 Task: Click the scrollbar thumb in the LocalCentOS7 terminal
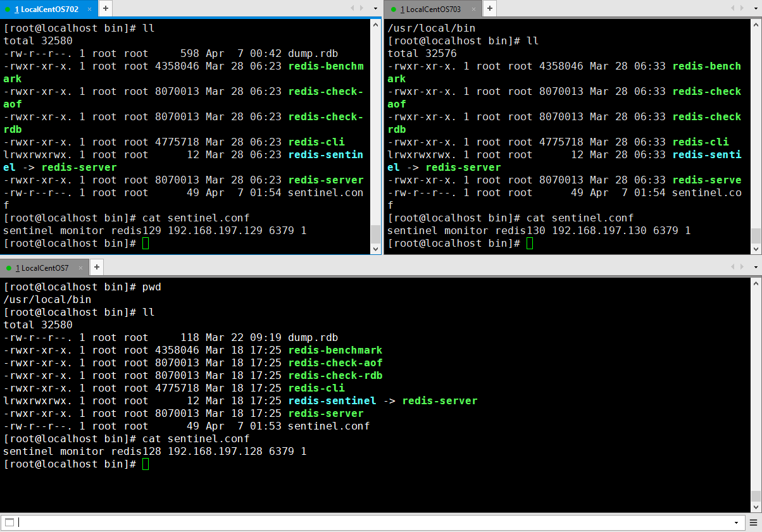click(756, 496)
